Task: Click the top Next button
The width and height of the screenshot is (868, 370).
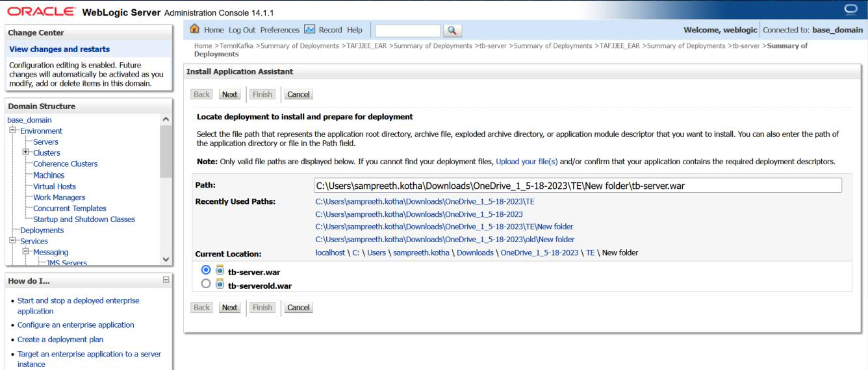Action: [x=229, y=94]
